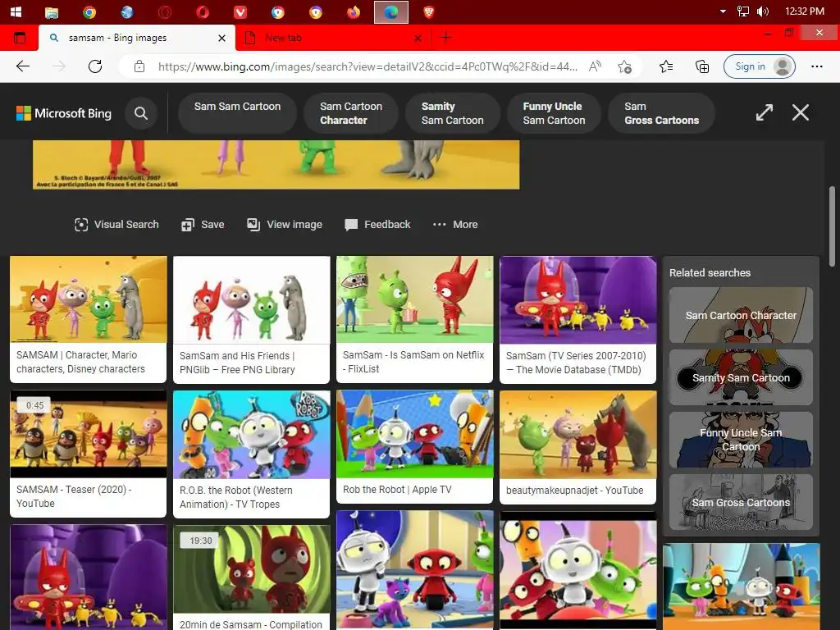
Task: Open beautymakeupnadjet YouTube result
Action: pyautogui.click(x=577, y=447)
